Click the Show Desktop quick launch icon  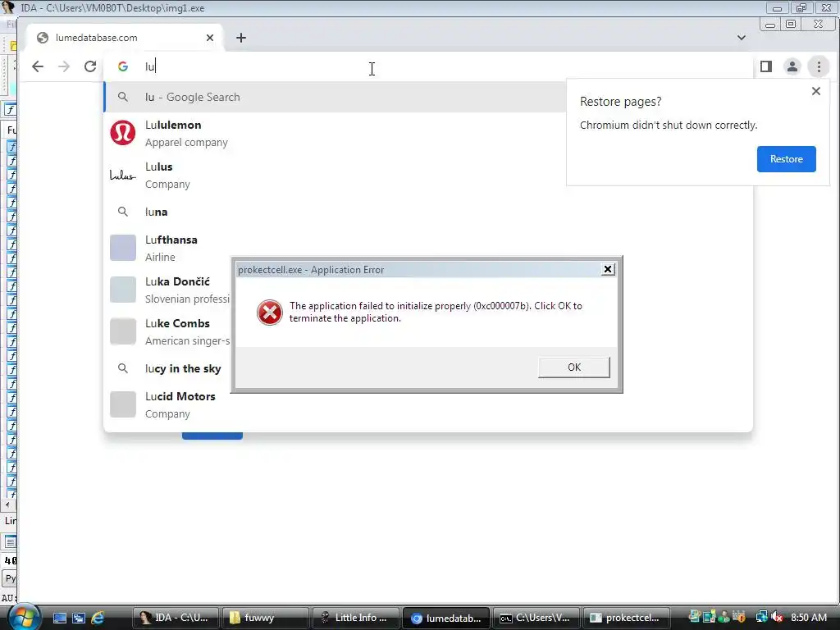click(x=59, y=618)
